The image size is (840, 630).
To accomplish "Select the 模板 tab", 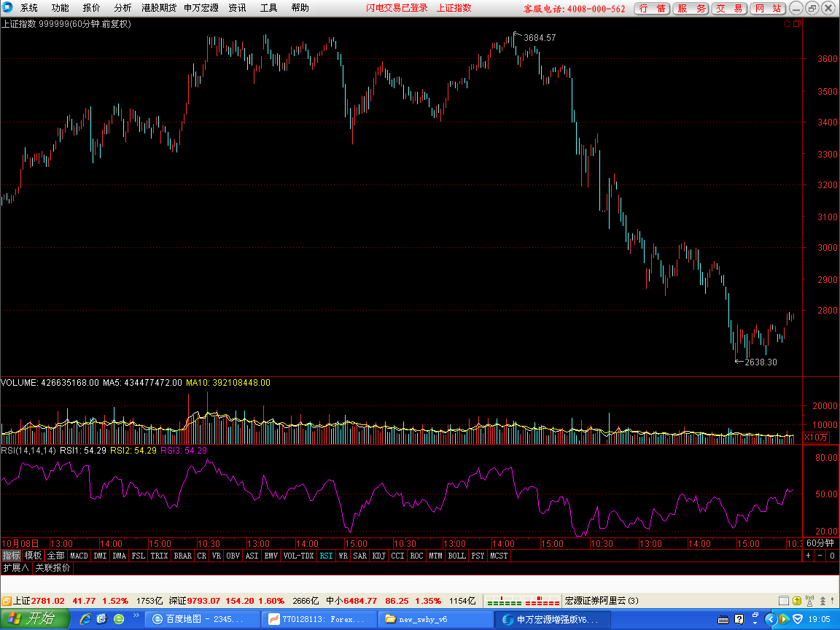I will pyautogui.click(x=33, y=556).
